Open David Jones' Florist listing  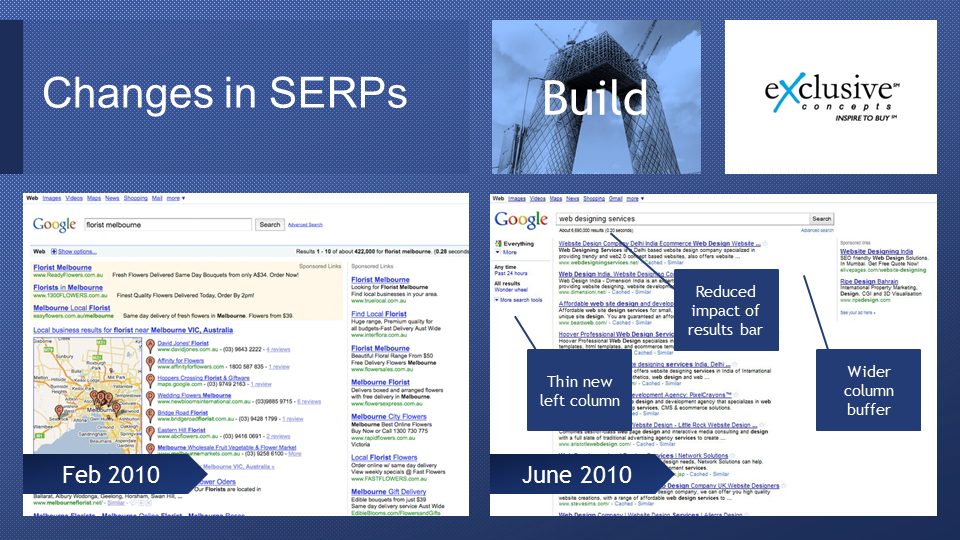tap(183, 343)
